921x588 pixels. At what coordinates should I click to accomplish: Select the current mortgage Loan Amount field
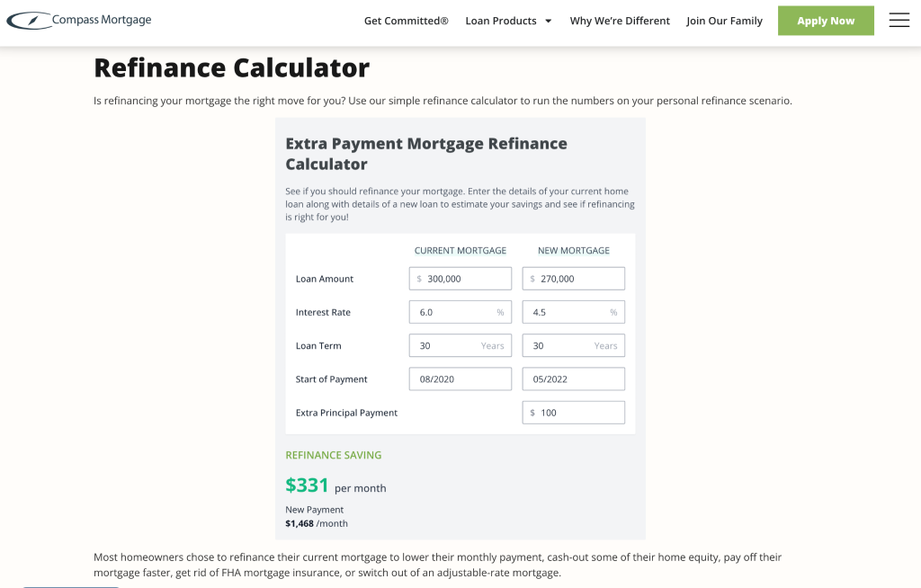(x=460, y=278)
